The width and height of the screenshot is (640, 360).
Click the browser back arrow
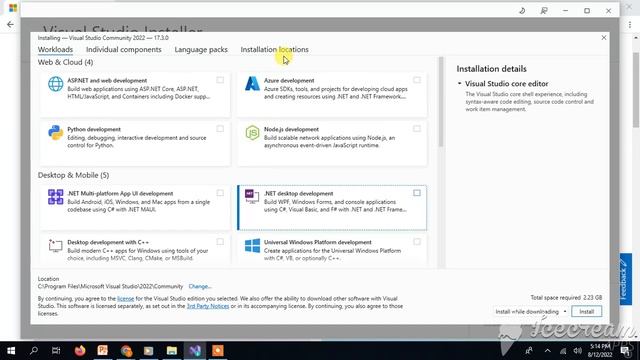point(10,24)
